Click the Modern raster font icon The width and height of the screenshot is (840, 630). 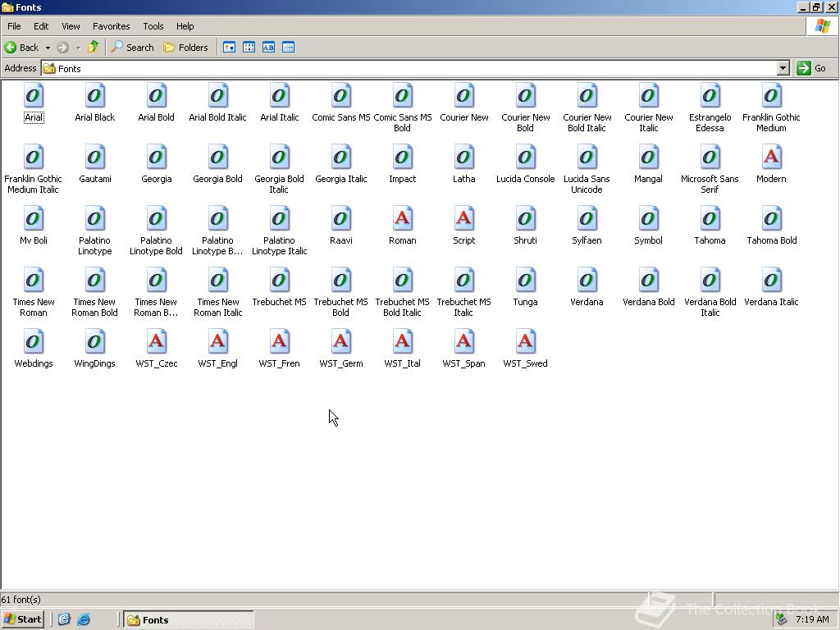[x=771, y=157]
